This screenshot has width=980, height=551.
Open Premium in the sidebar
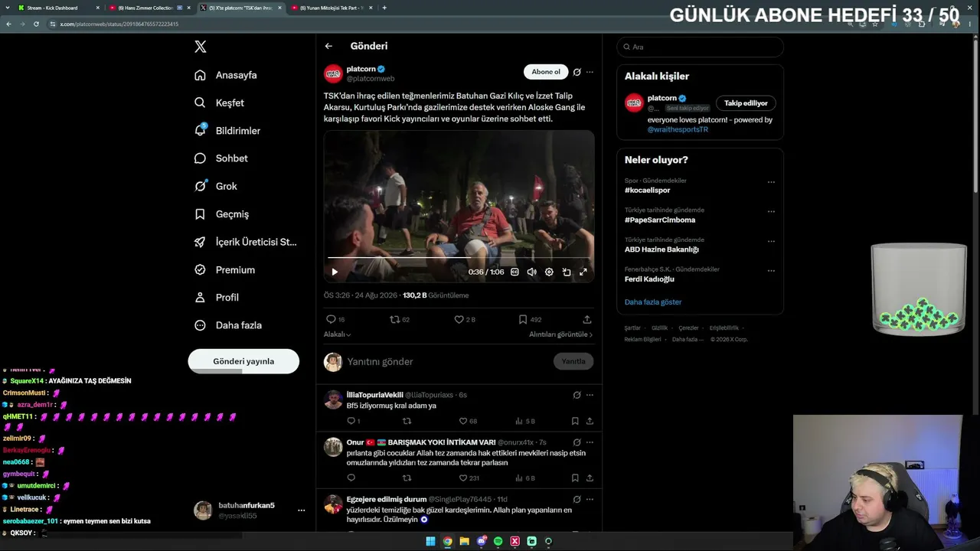(x=224, y=269)
